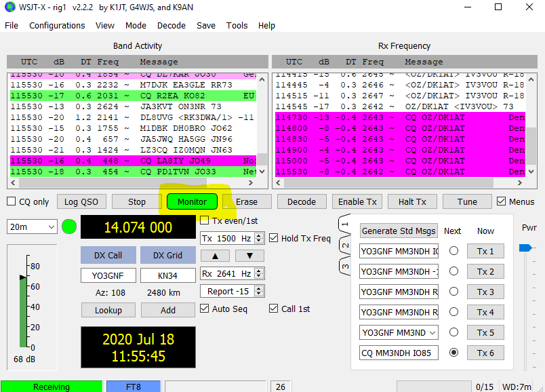Click the Band Activity horizontal scrollbar
This screenshot has height=392, width=545.
pos(132,182)
